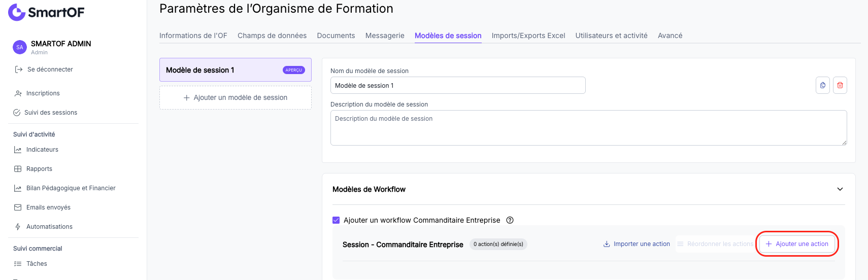Select Modèle de session 1 card
868x280 pixels.
coord(236,70)
